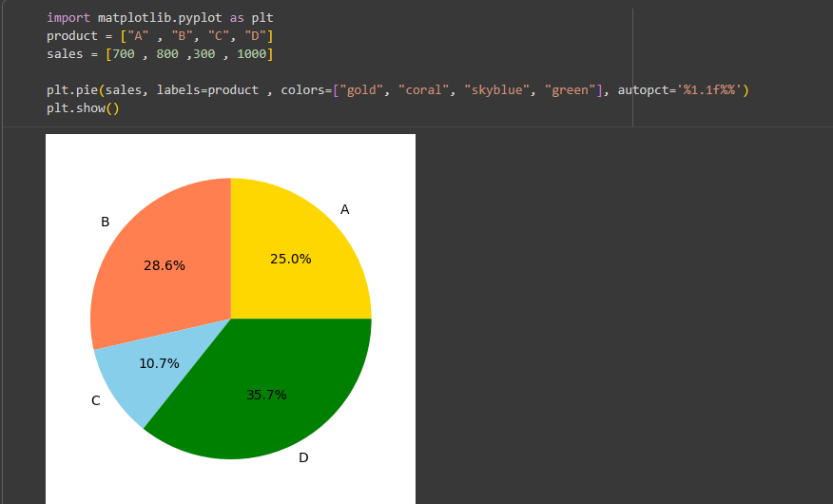The width and height of the screenshot is (833, 504).
Task: Click the "coral" color string
Action: point(423,90)
